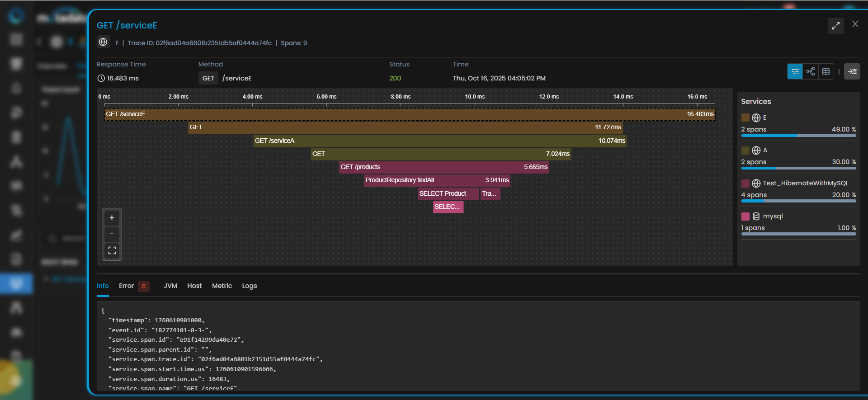Image resolution: width=868 pixels, height=400 pixels.
Task: Fit the trace timeline to view
Action: point(112,250)
